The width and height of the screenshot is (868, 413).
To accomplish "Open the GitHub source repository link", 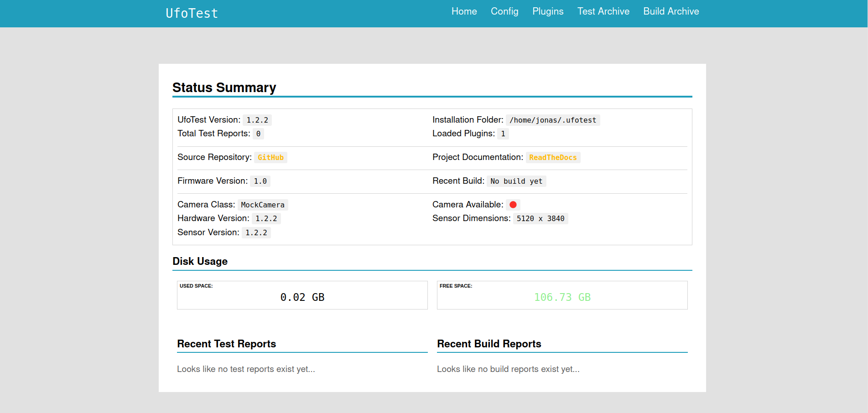I will point(270,157).
